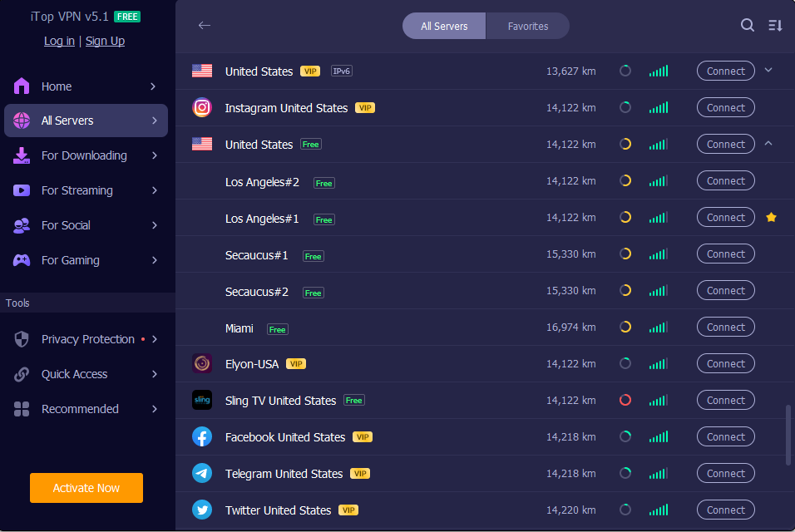Open the Home section icon
This screenshot has height=532, width=795.
click(20, 86)
